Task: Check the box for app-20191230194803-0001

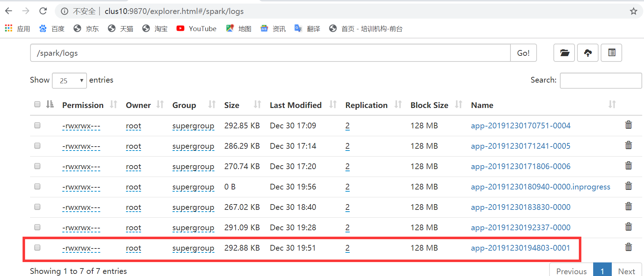Action: pos(37,247)
